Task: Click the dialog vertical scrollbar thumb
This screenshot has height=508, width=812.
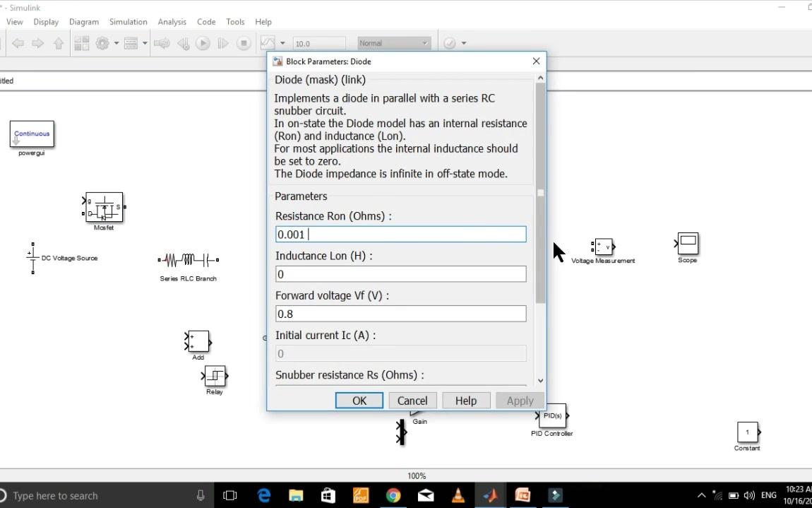Action: coord(540,193)
